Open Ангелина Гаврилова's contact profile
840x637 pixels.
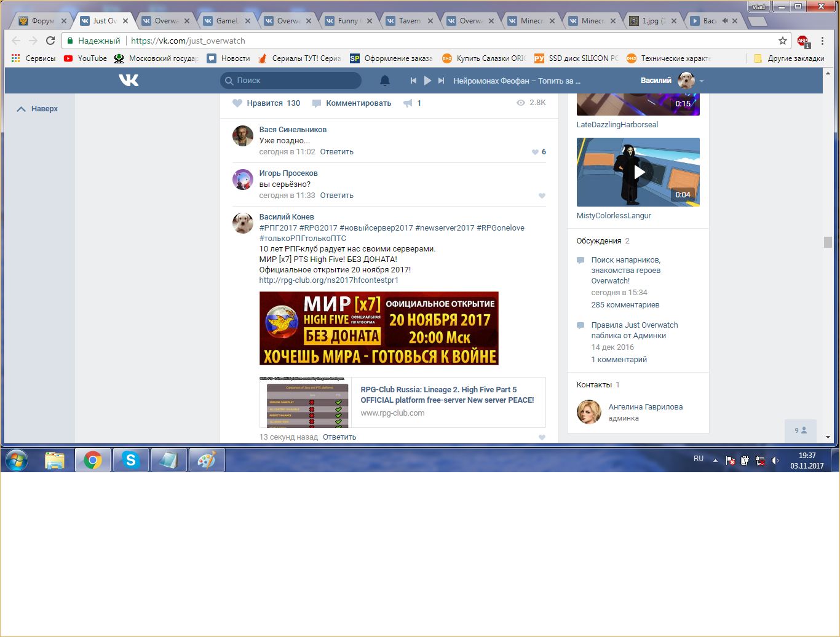click(x=645, y=407)
